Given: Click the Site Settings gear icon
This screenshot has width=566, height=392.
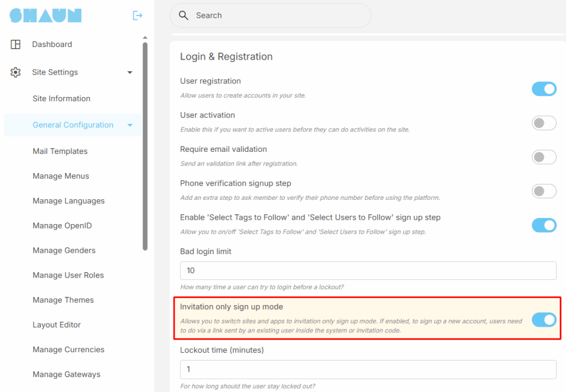Looking at the screenshot, I should [15, 72].
